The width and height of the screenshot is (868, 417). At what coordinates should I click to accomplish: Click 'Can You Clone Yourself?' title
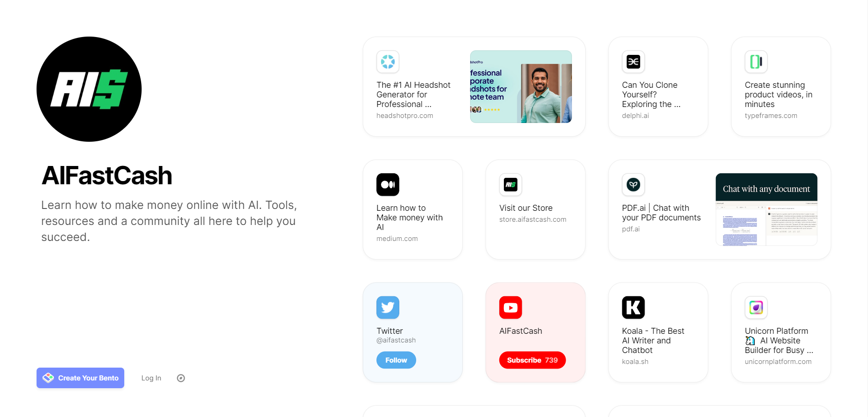pyautogui.click(x=651, y=95)
